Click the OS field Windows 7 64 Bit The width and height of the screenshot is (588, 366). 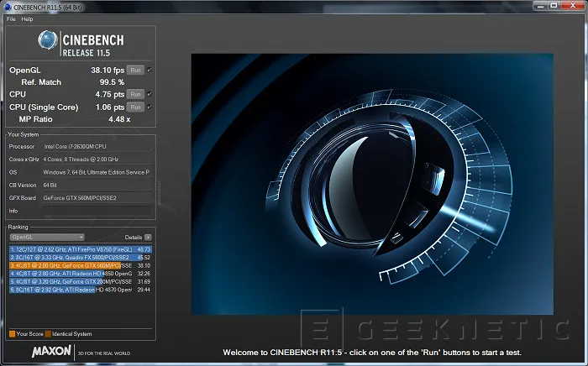pos(97,172)
